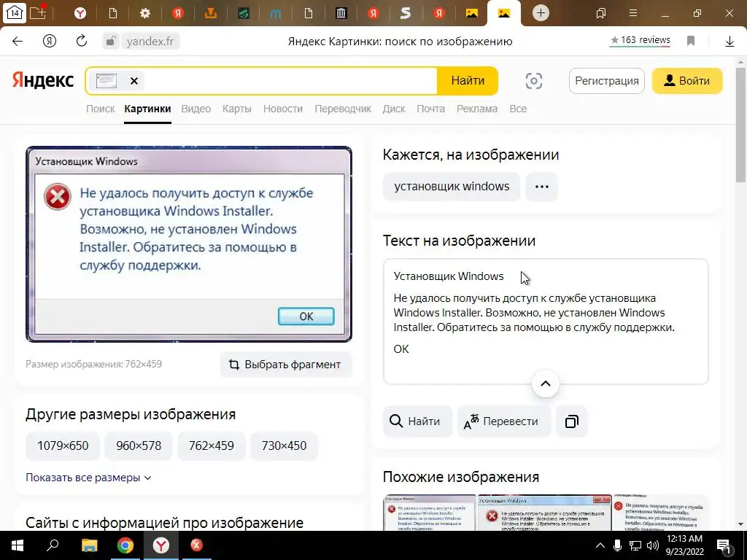
Task: Click the new tab group icon
Action: pos(38,12)
